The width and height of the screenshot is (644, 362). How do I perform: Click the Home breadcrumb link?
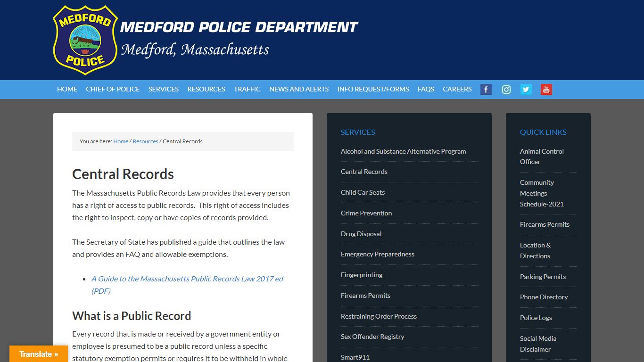[121, 141]
